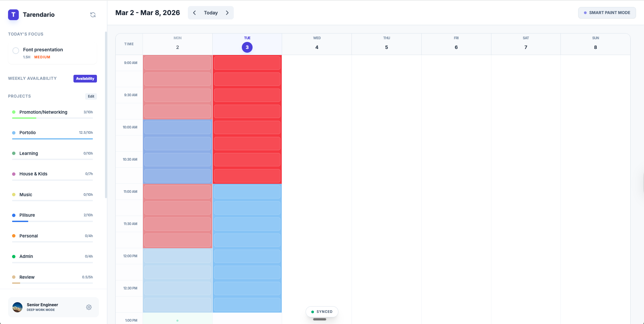Open the House & Kids project
Screen dimensions: 644x324
tap(33, 174)
